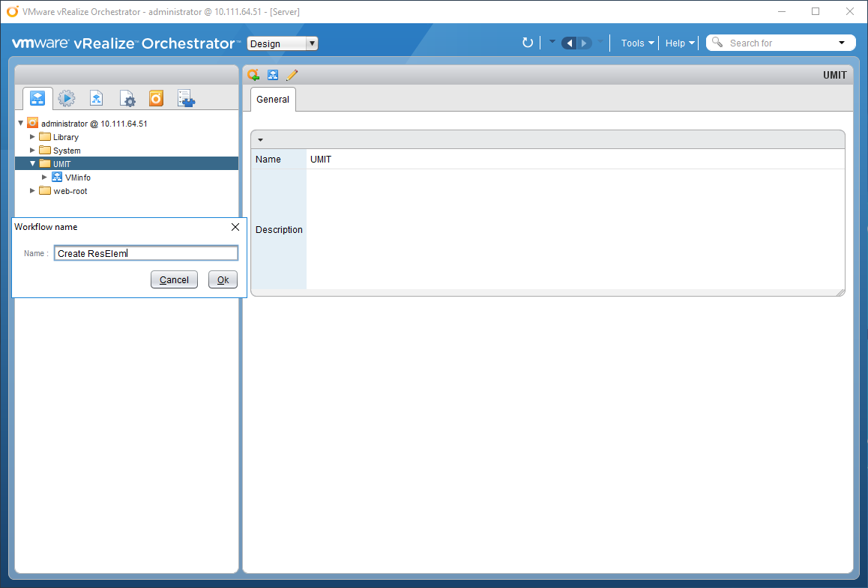Click the pencil edit icon
Image resolution: width=868 pixels, height=588 pixels.
(x=292, y=75)
